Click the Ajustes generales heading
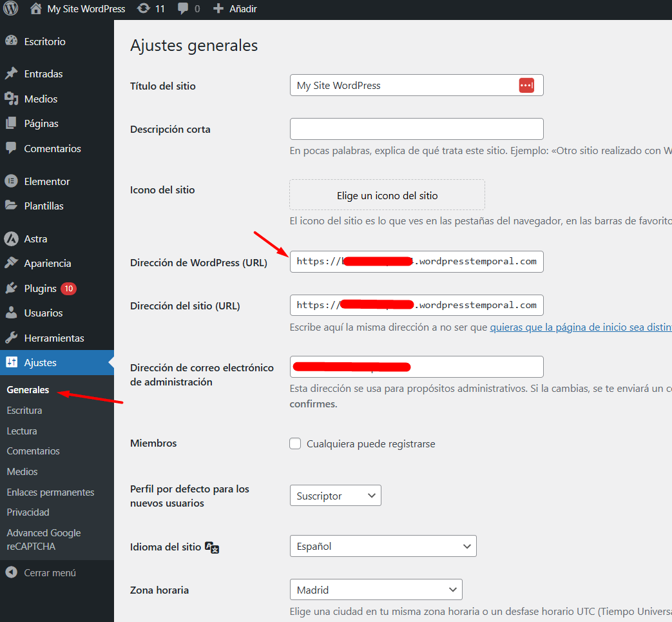Viewport: 672px width, 622px height. (194, 45)
